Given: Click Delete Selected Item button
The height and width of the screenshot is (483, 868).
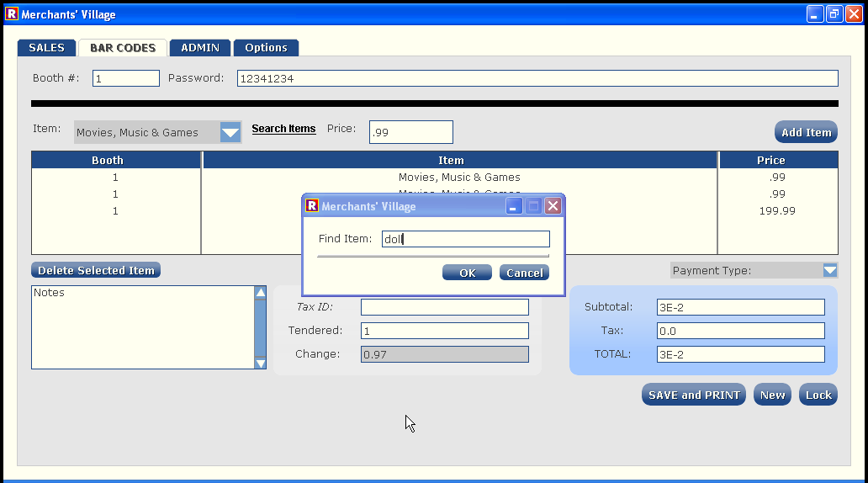Looking at the screenshot, I should click(x=97, y=270).
